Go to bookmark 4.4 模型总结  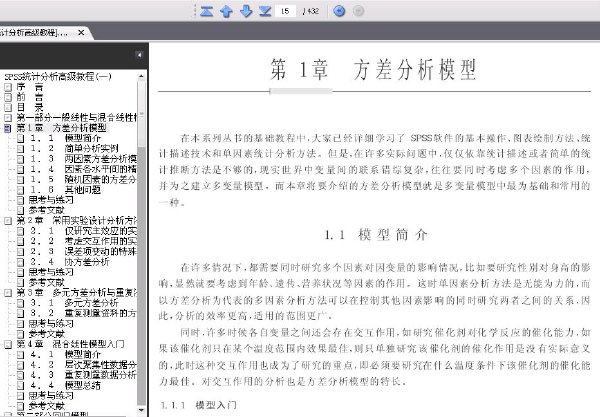pyautogui.click(x=65, y=385)
